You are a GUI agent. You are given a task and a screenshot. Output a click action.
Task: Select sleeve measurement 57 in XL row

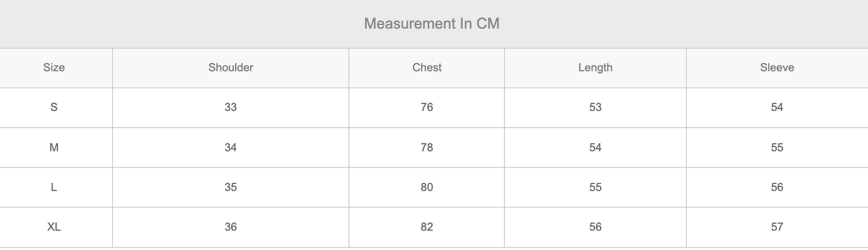point(777,227)
